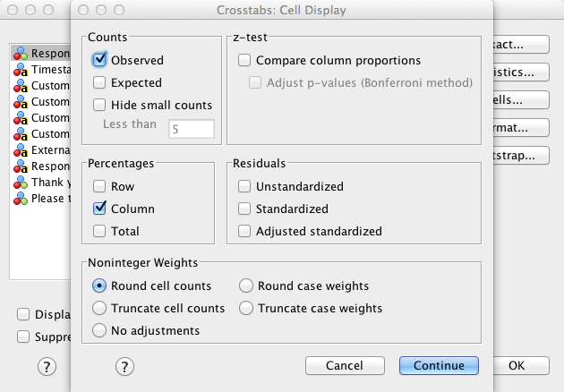564x392 pixels.
Task: Select the Thank y variable nominal icon
Action: (x=21, y=183)
